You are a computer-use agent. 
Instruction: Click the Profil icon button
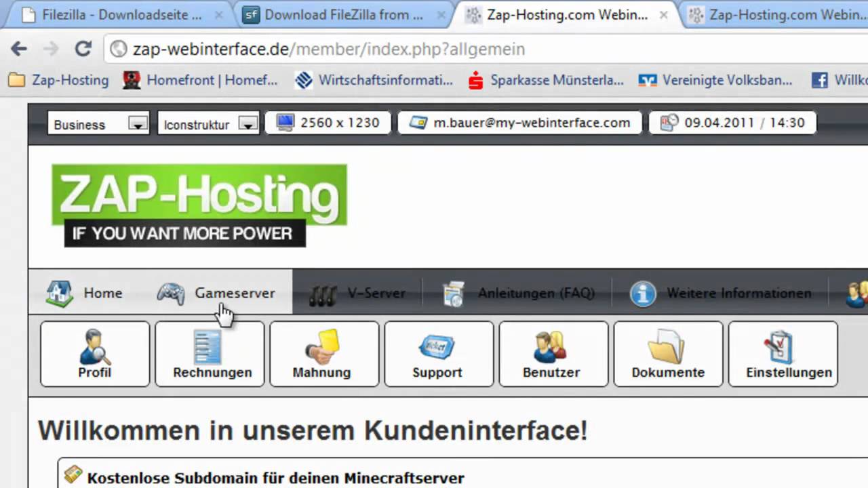coord(95,354)
